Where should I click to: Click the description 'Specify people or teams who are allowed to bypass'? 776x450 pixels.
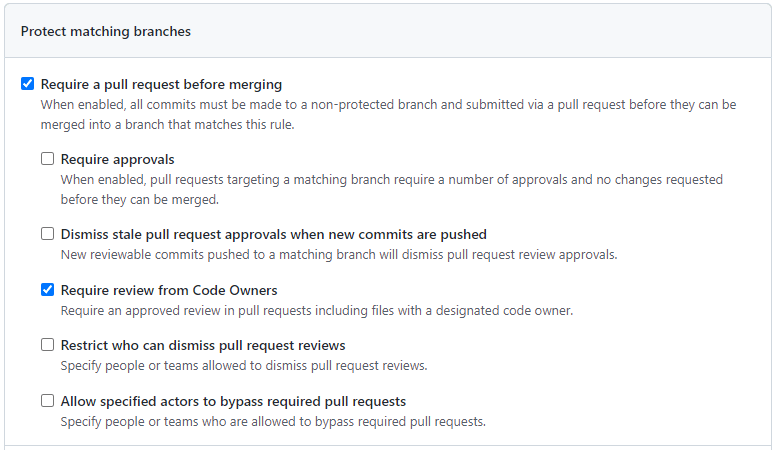273,421
